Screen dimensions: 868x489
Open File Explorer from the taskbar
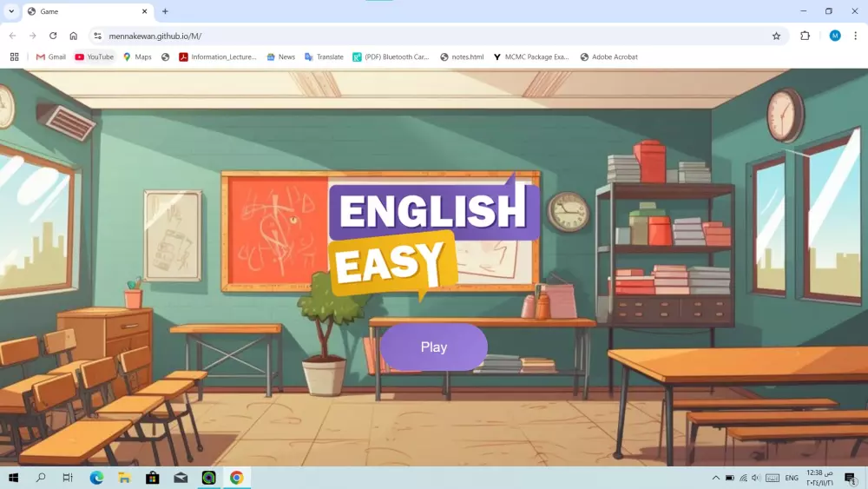click(124, 478)
